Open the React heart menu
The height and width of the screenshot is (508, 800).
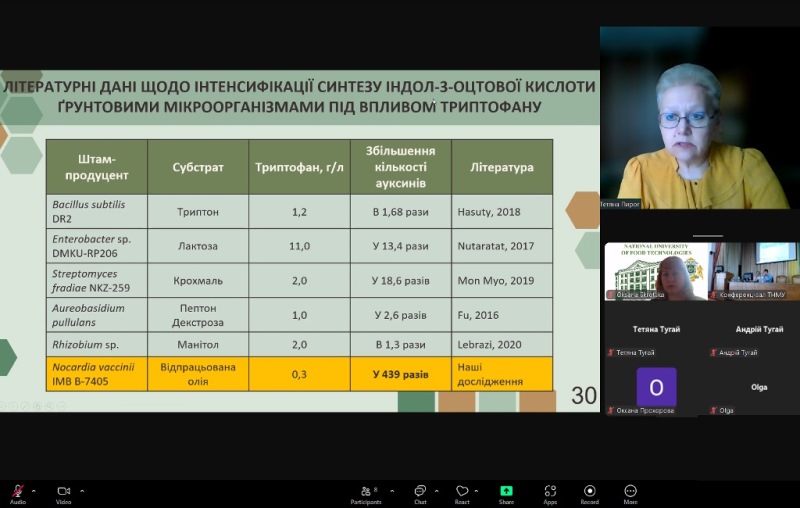(462, 494)
